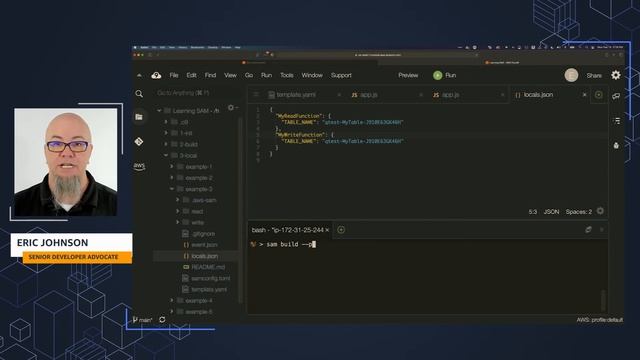
Task: Click AWS: profile:default in status bar
Action: 600,320
